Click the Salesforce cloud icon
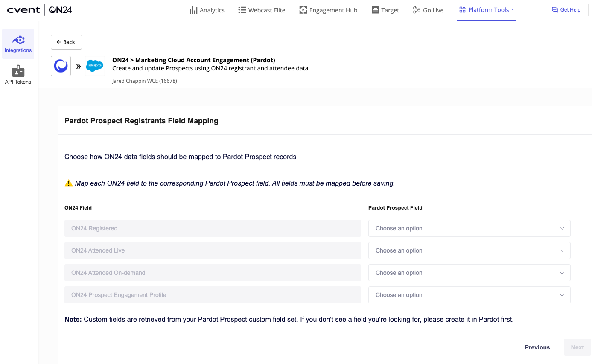 (95, 66)
